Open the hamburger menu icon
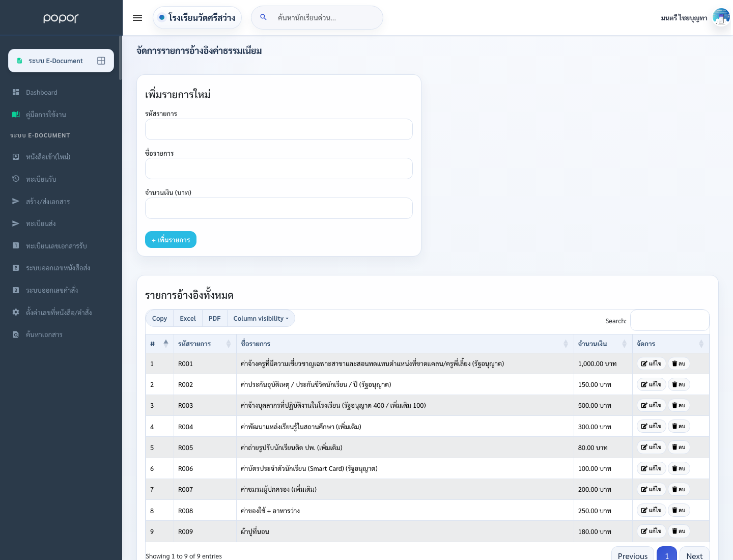 coord(137,18)
